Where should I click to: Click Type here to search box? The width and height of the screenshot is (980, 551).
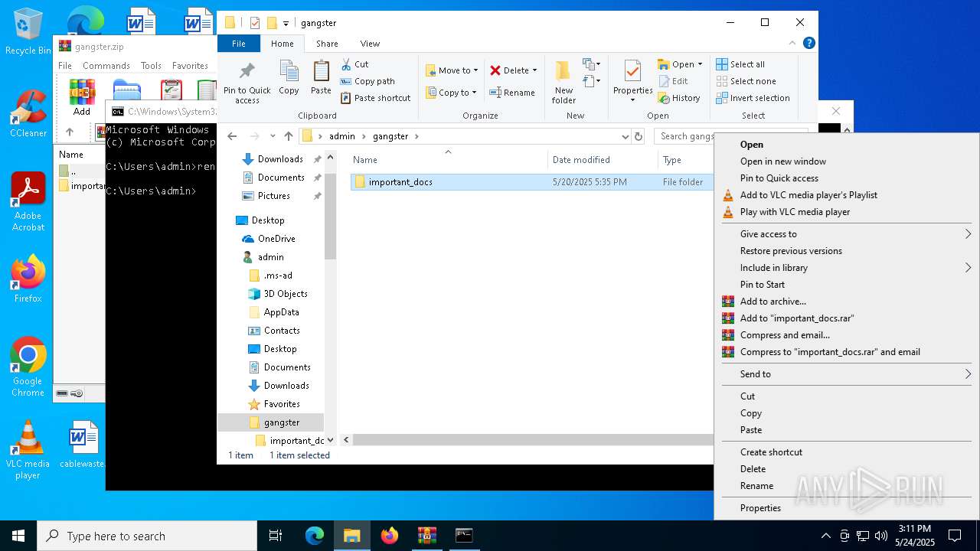click(x=147, y=536)
